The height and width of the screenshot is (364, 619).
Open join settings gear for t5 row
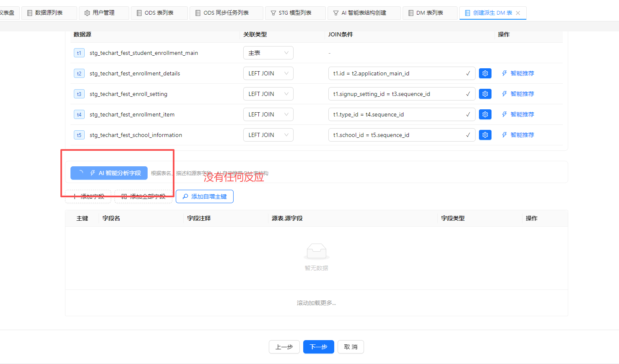[485, 135]
